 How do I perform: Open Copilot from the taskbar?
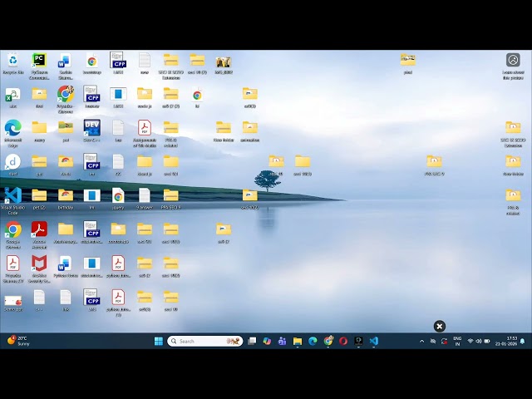pos(267,341)
